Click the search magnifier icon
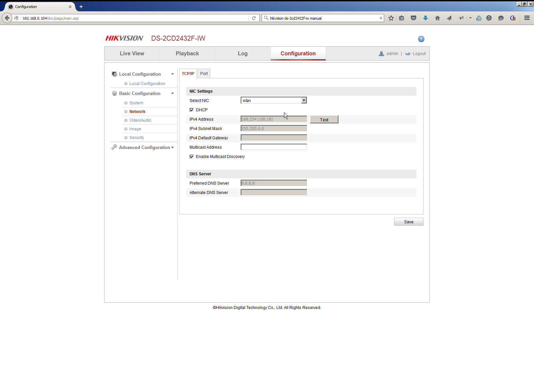The image size is (534, 392). 266,18
